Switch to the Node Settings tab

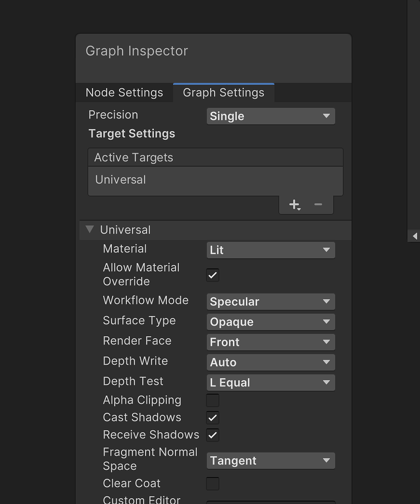tap(124, 93)
